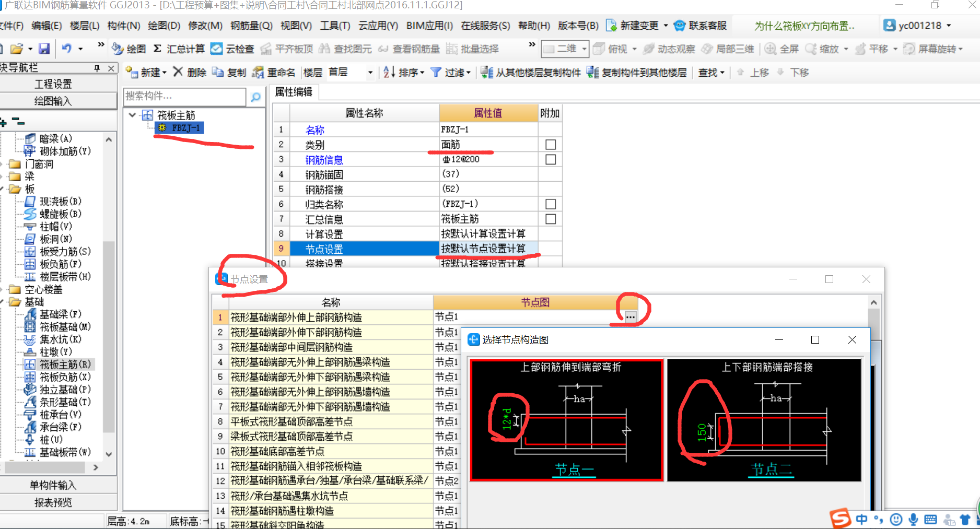
Task: Toggle the 附加 checkbox for 归类名称 row
Action: click(550, 204)
